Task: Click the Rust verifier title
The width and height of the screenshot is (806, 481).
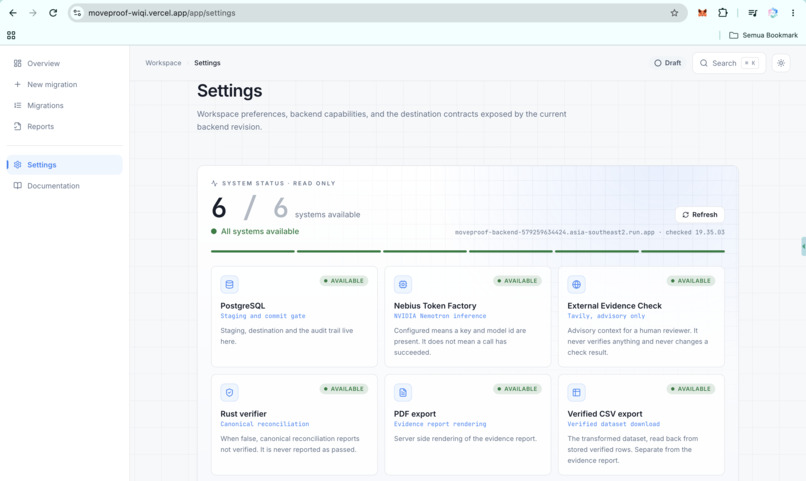Action: [x=243, y=413]
